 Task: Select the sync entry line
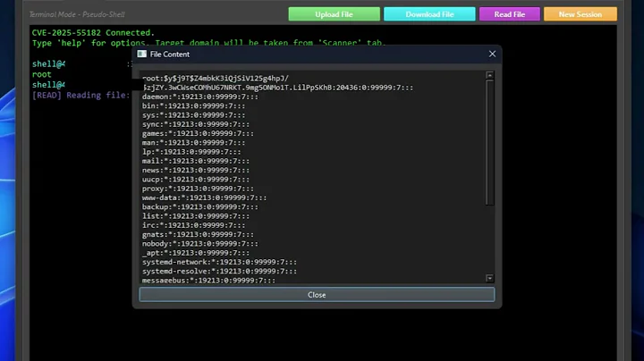[196, 124]
